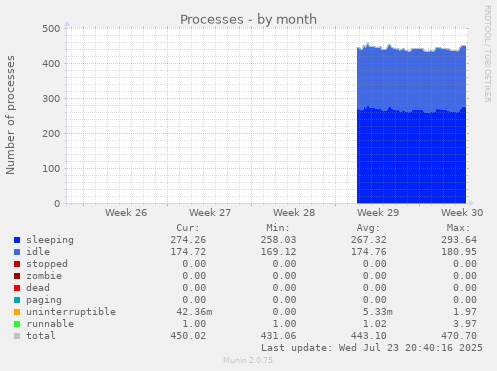Click the zombie legend color swatch
497x371 pixels.
pyautogui.click(x=17, y=276)
